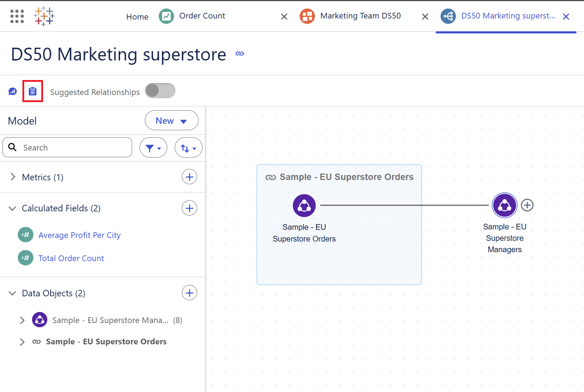The width and height of the screenshot is (584, 392).
Task: Switch to the Order Count tab
Action: 202,16
